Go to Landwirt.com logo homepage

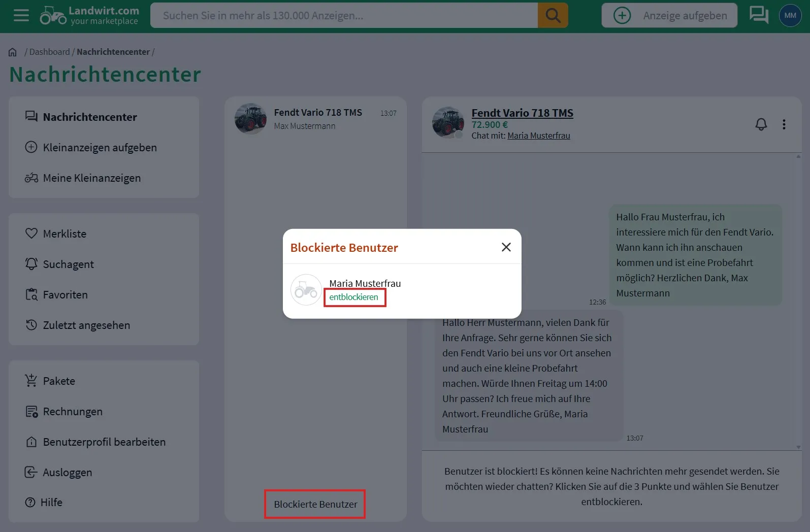[x=89, y=15]
